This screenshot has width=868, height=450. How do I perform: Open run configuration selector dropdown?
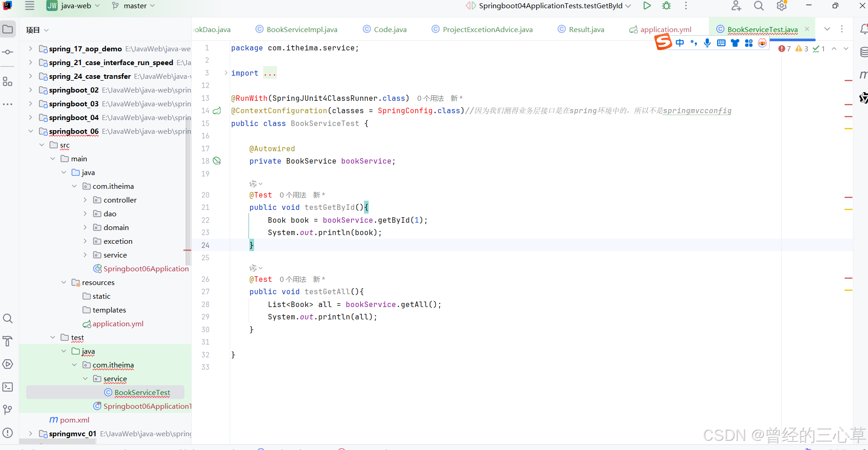pos(549,6)
